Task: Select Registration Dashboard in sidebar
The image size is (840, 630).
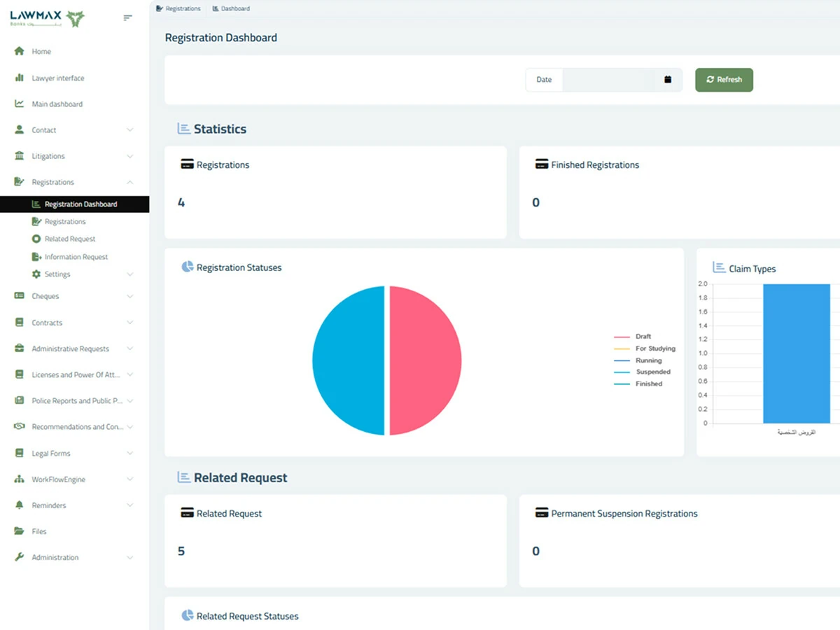Action: click(74, 204)
